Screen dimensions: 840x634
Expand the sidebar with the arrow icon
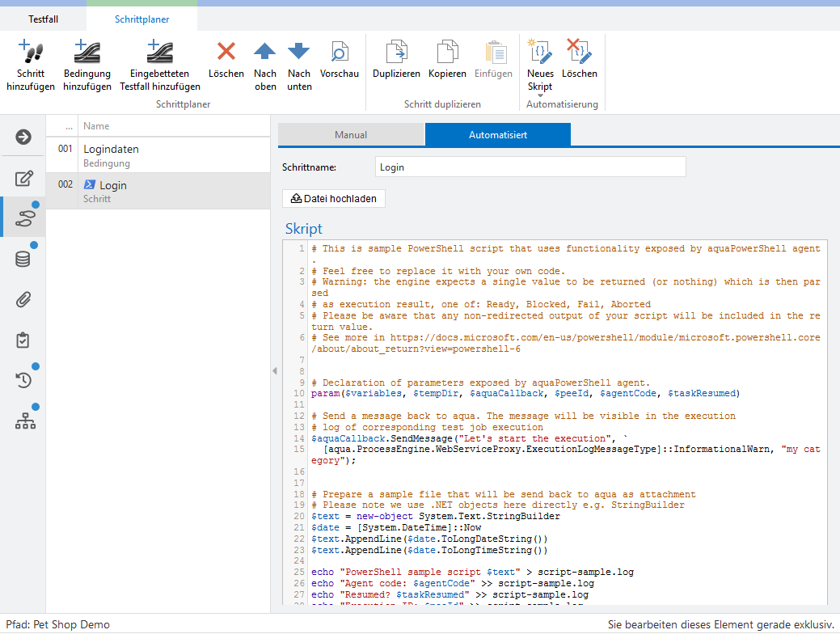point(23,137)
